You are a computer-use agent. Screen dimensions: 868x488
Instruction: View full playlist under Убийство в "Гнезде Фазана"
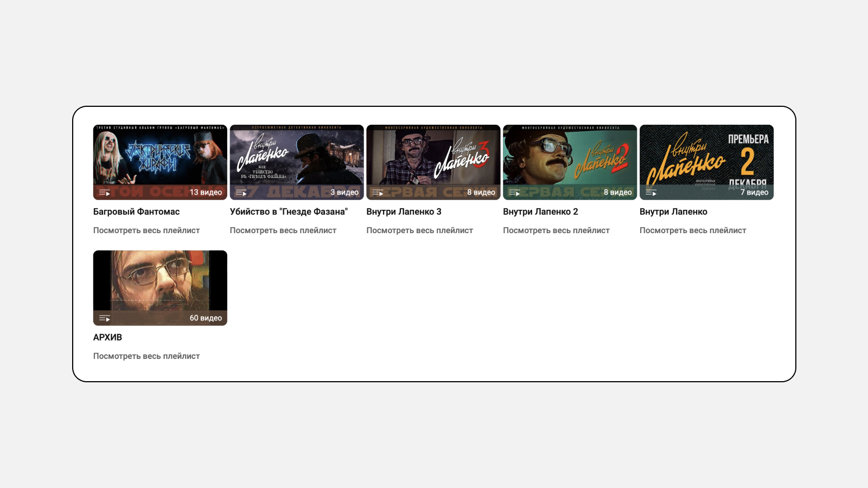[283, 230]
